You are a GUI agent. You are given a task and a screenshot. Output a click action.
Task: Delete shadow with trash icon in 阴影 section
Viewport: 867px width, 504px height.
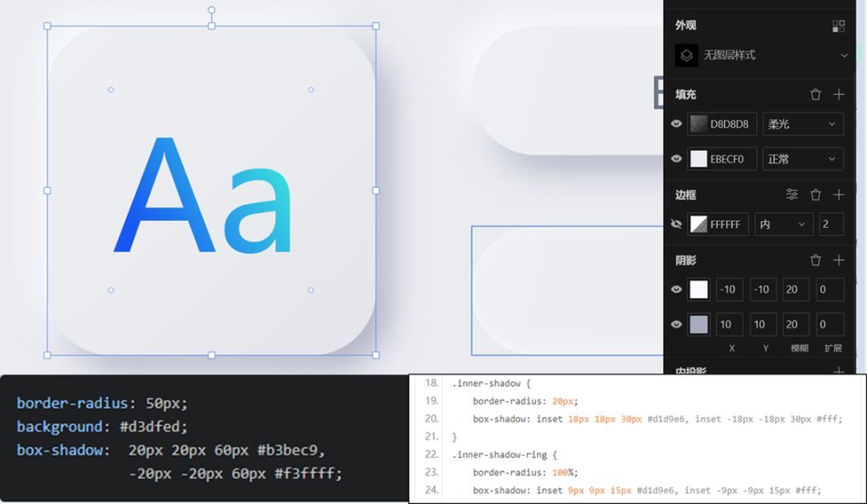coord(816,260)
